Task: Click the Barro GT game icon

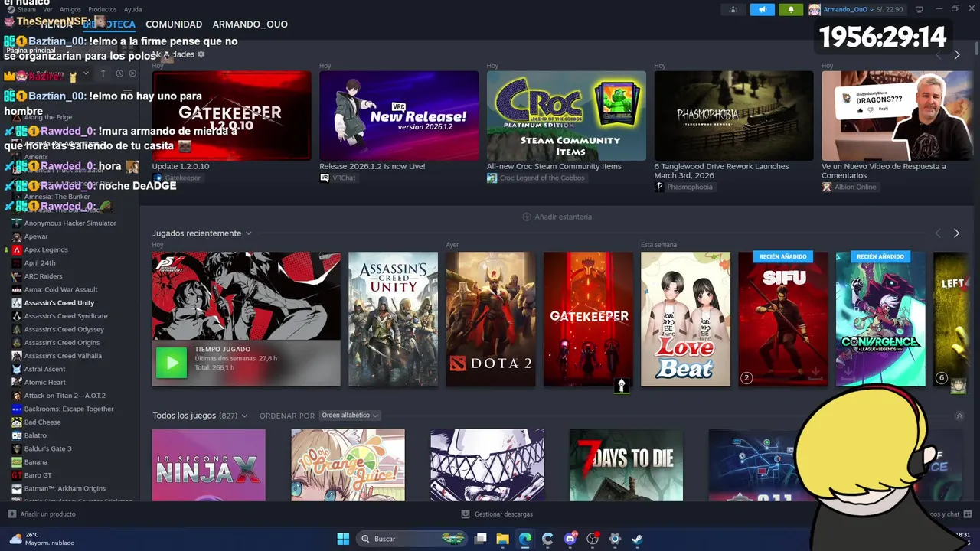Action: [17, 475]
